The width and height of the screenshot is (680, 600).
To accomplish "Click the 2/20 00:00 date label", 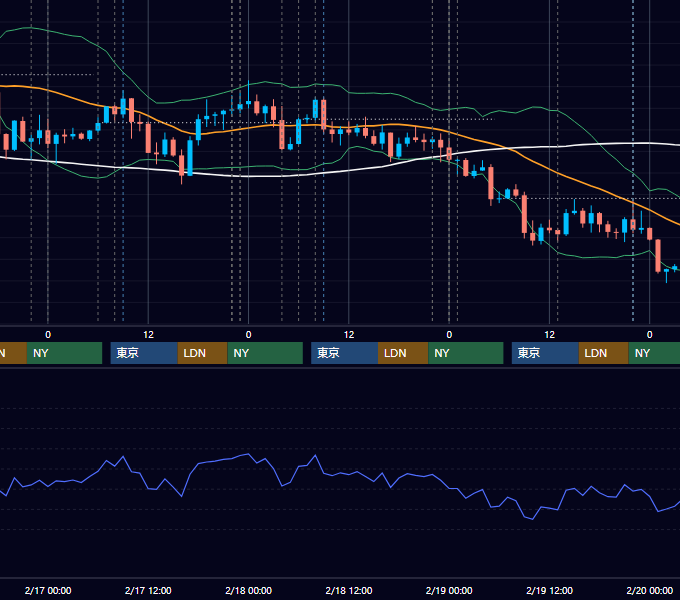I will 650,590.
